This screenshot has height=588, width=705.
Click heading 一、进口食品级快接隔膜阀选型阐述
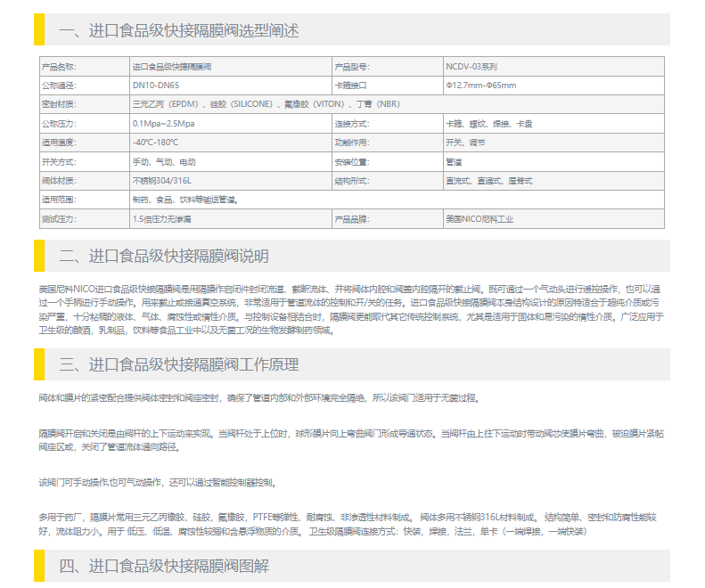(x=179, y=30)
